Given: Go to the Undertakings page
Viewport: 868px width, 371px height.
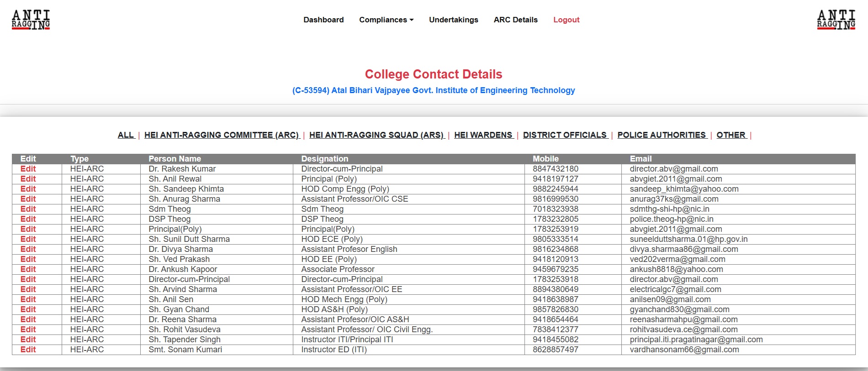Looking at the screenshot, I should 453,20.
